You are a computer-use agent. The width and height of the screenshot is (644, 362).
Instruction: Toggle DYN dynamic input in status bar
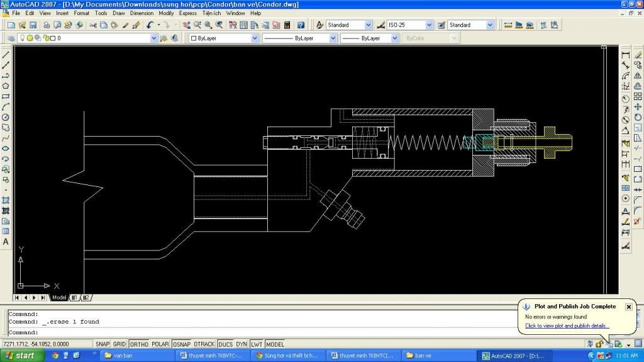[241, 344]
